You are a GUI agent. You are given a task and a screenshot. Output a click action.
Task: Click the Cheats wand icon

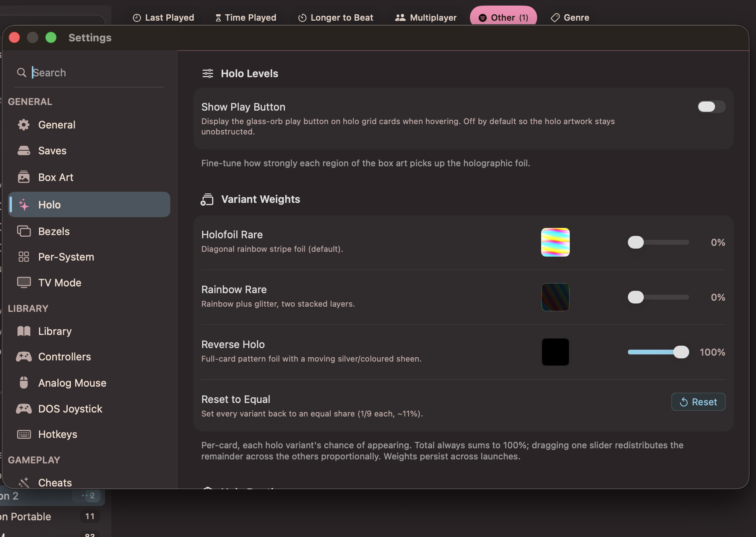(x=24, y=483)
